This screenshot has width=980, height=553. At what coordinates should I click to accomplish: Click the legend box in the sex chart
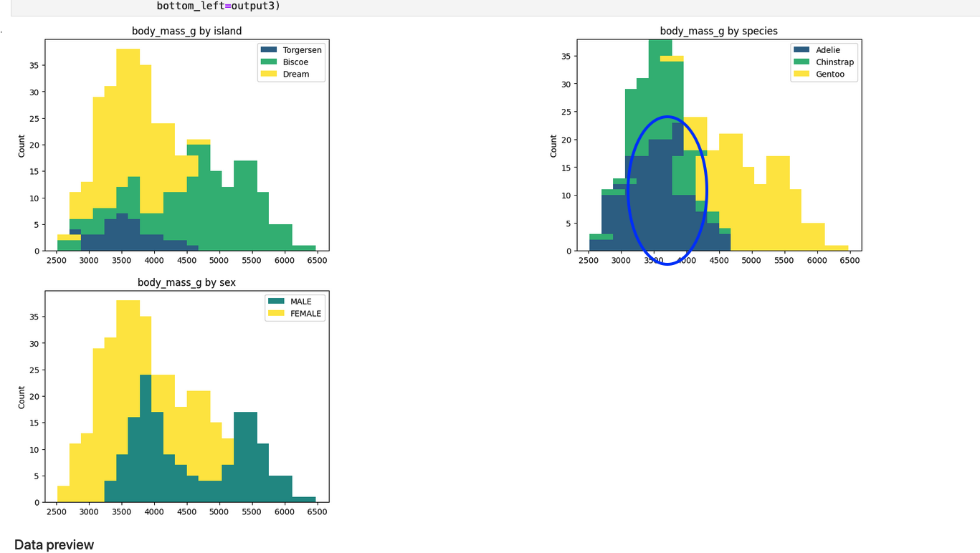(x=294, y=307)
